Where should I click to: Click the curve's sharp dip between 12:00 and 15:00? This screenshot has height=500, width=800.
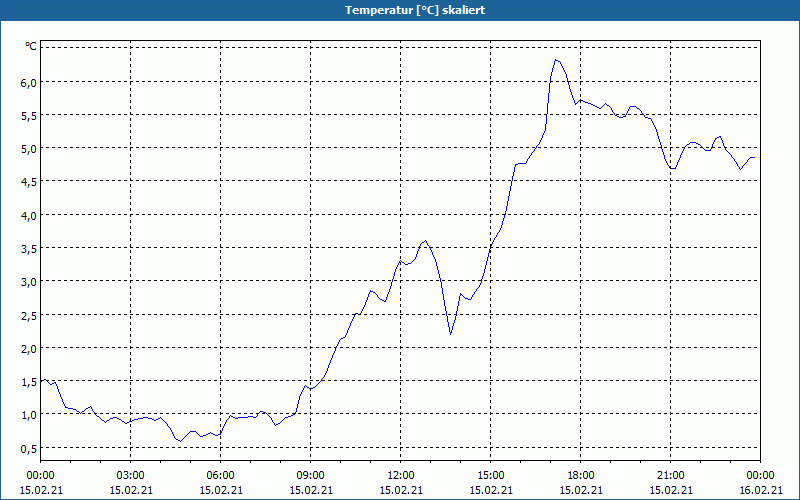[451, 334]
